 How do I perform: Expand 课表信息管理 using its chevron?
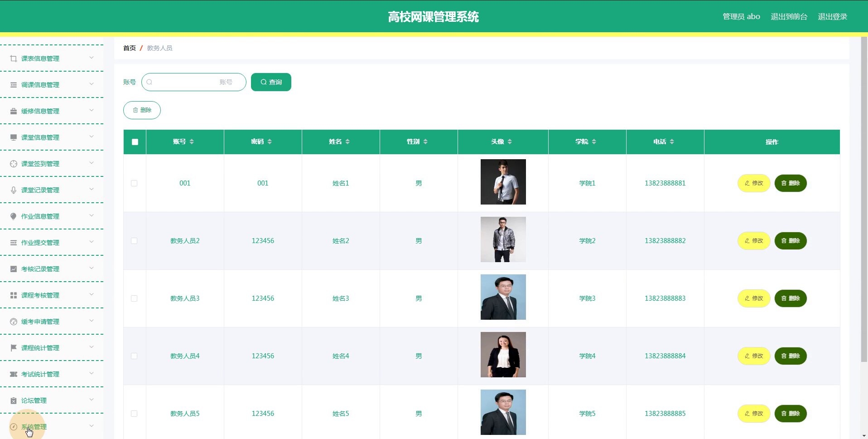[x=92, y=58]
